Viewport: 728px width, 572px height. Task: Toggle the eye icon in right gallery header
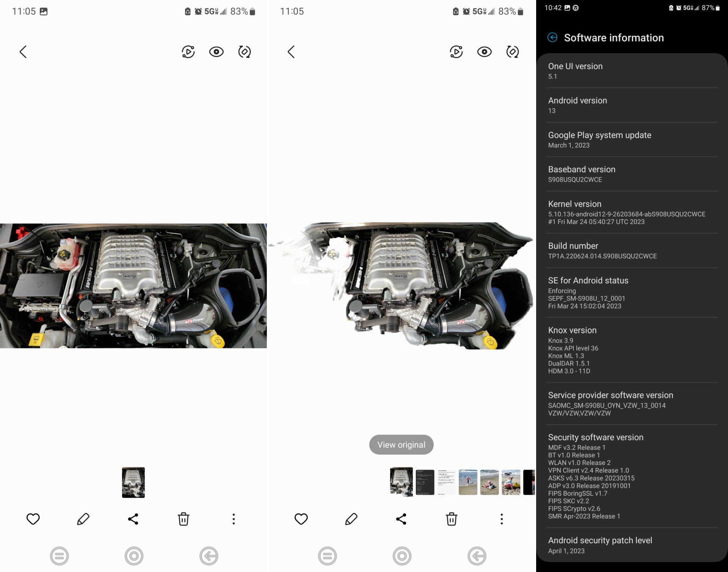484,52
